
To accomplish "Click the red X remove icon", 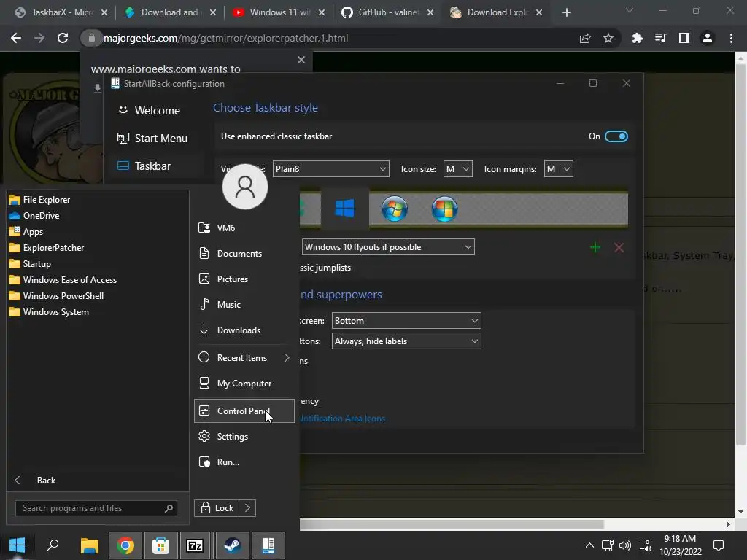I will [619, 248].
